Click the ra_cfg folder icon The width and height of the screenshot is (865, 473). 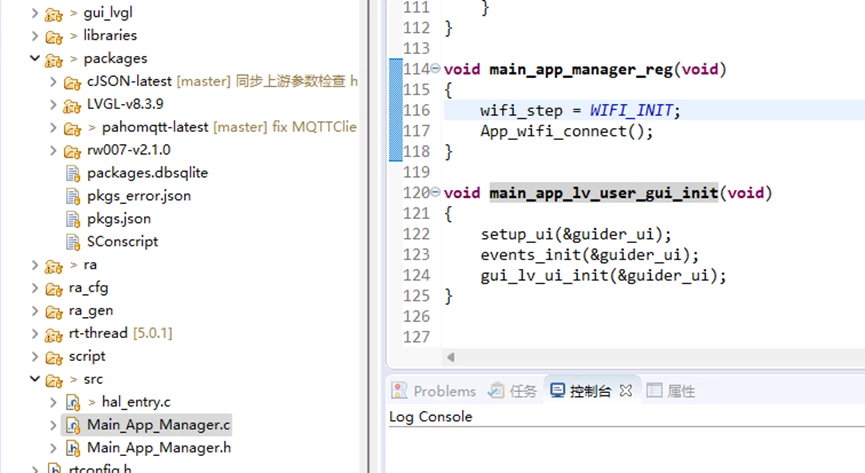(54, 289)
